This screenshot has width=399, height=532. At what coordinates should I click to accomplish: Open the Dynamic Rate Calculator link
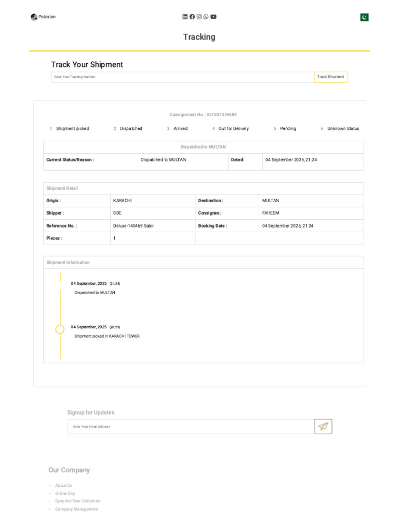78,501
